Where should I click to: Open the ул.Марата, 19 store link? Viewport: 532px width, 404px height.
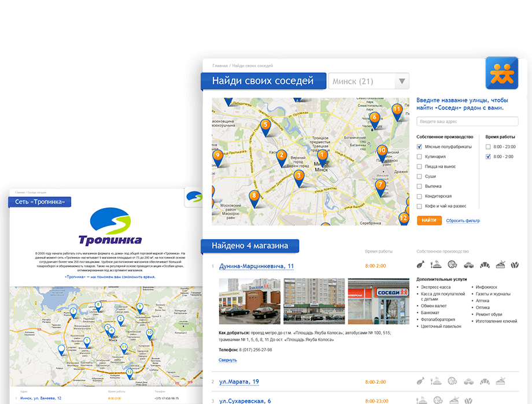(239, 381)
